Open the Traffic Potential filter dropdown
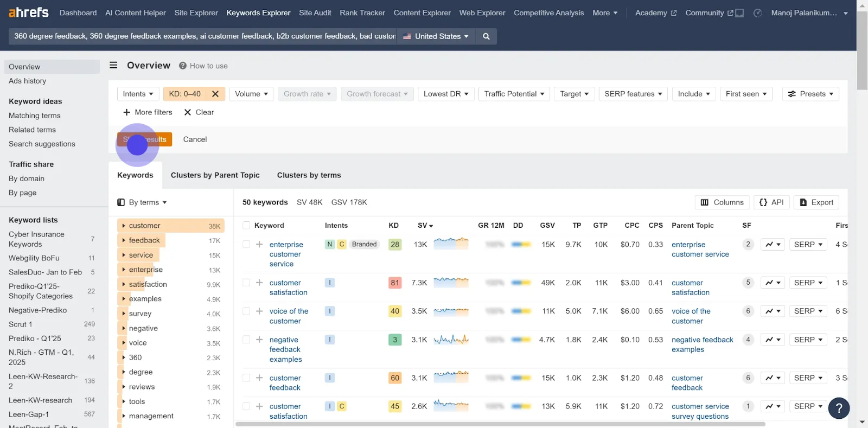The height and width of the screenshot is (428, 868). (514, 94)
